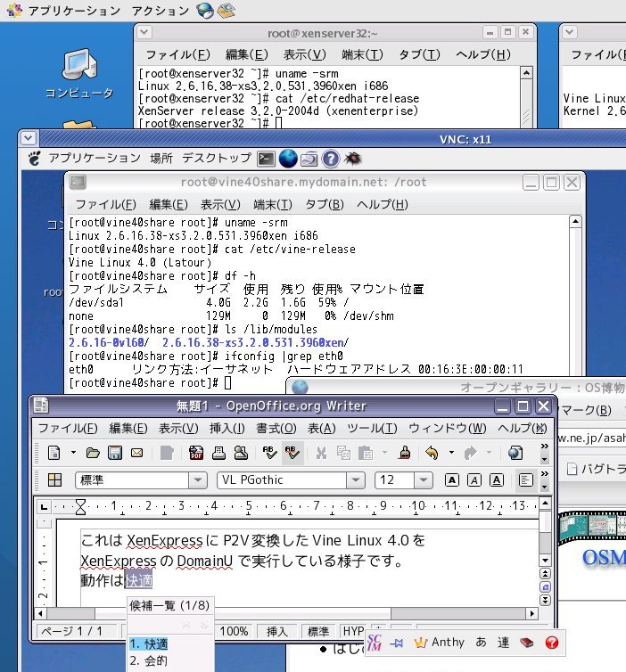
Task: Open the font size 12 dropdown
Action: tap(424, 480)
